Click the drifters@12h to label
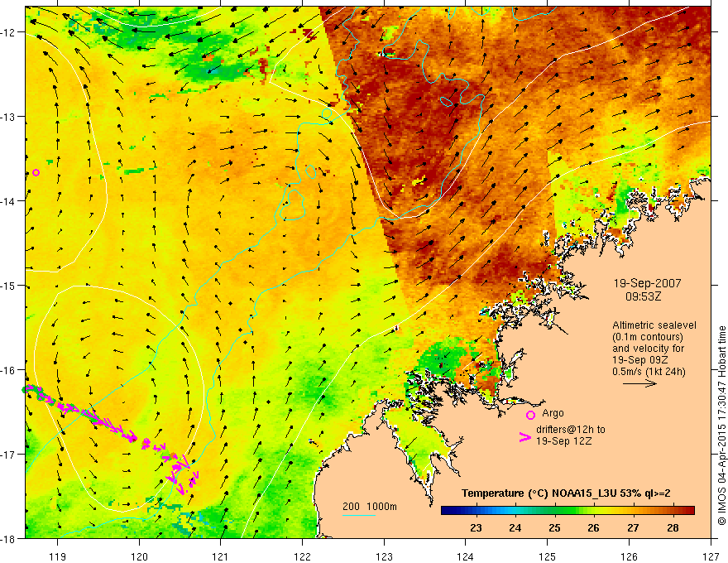 point(571,430)
